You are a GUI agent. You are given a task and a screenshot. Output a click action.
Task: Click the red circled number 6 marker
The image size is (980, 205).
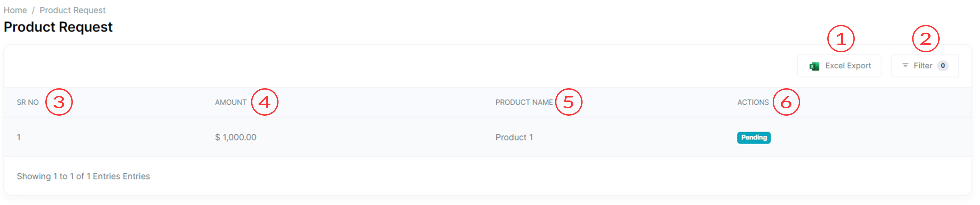pos(786,102)
